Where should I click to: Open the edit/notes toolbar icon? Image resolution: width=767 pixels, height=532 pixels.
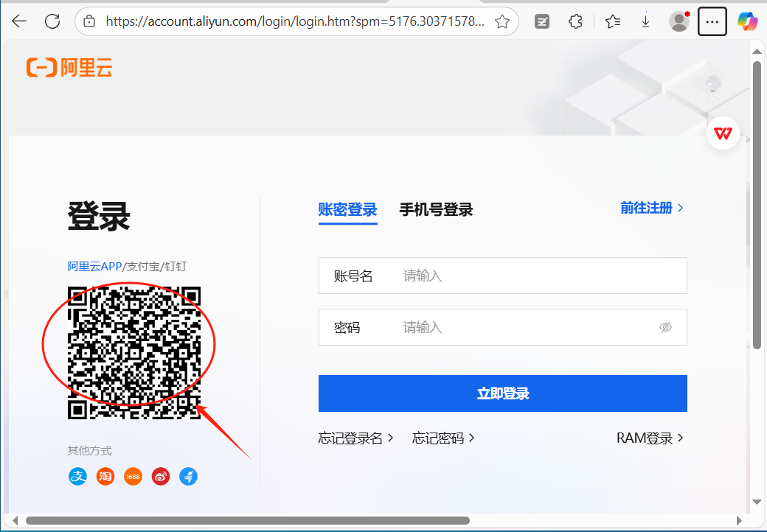coord(542,21)
